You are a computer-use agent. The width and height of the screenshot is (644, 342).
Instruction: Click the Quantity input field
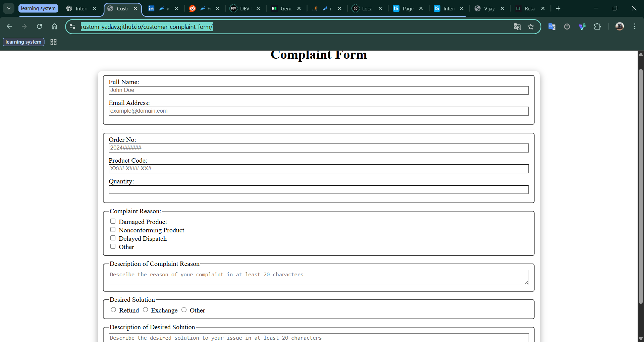click(x=319, y=189)
